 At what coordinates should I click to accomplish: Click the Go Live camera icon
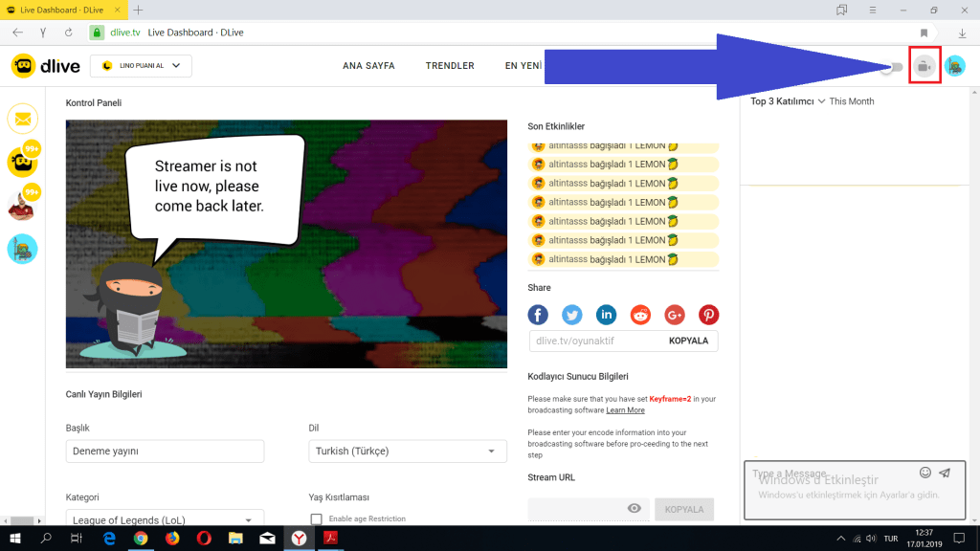click(924, 66)
